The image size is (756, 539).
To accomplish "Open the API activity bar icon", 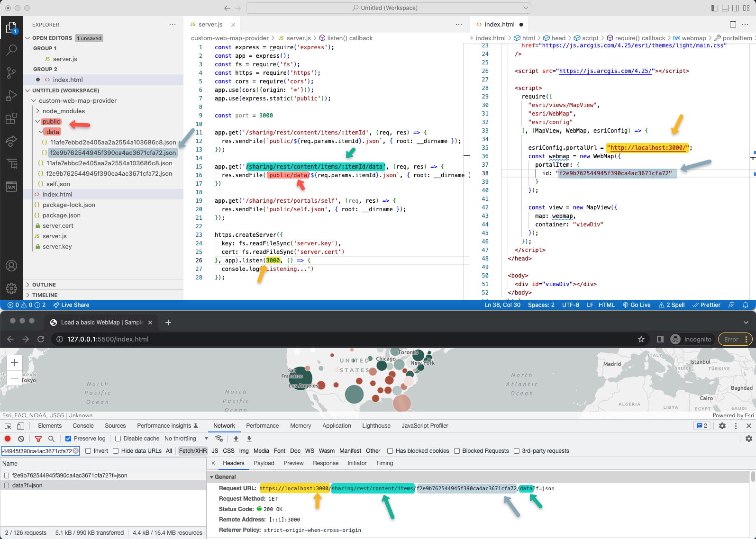I will 11,187.
